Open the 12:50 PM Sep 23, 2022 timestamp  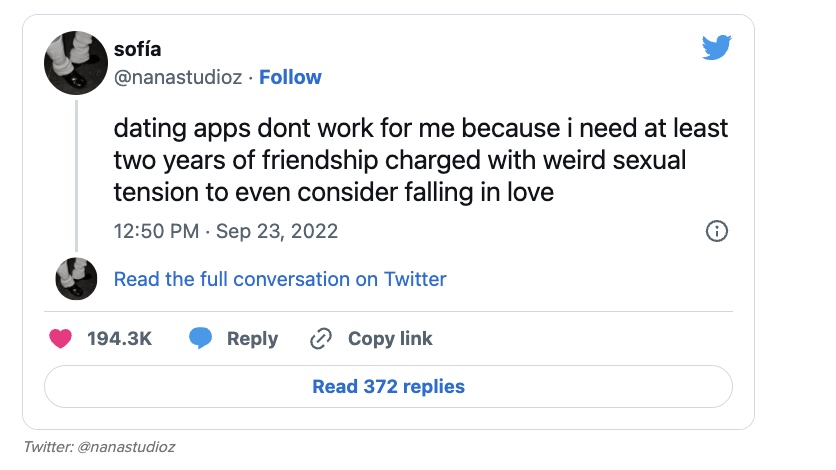(226, 231)
